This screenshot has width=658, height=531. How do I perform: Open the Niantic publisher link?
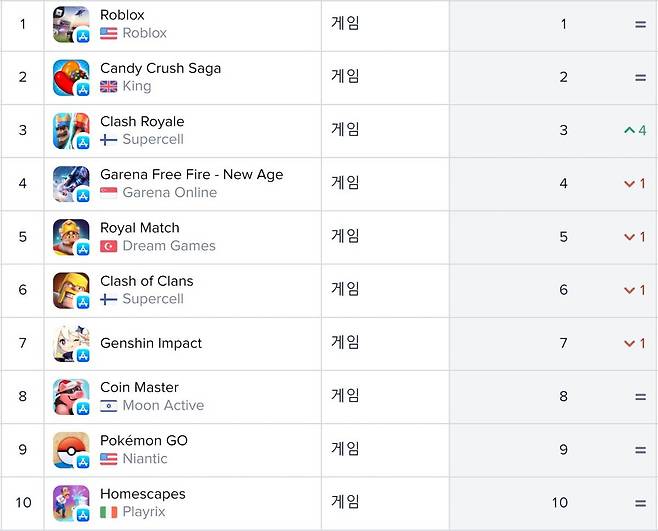pos(145,458)
